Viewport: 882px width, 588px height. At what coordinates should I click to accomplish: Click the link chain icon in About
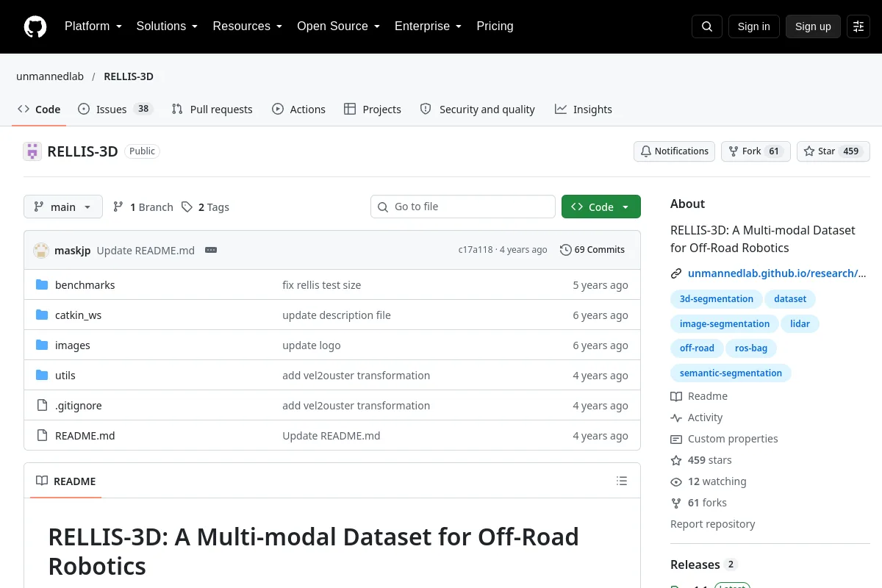coord(676,273)
